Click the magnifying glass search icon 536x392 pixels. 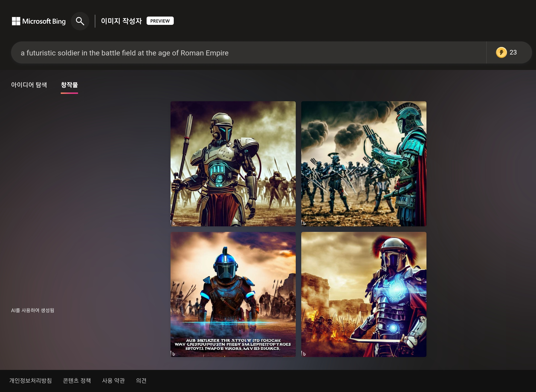pyautogui.click(x=80, y=21)
